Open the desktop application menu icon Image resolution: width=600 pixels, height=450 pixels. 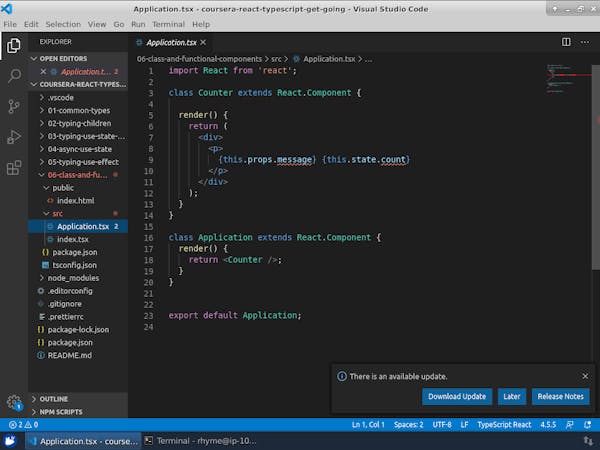(x=10, y=441)
